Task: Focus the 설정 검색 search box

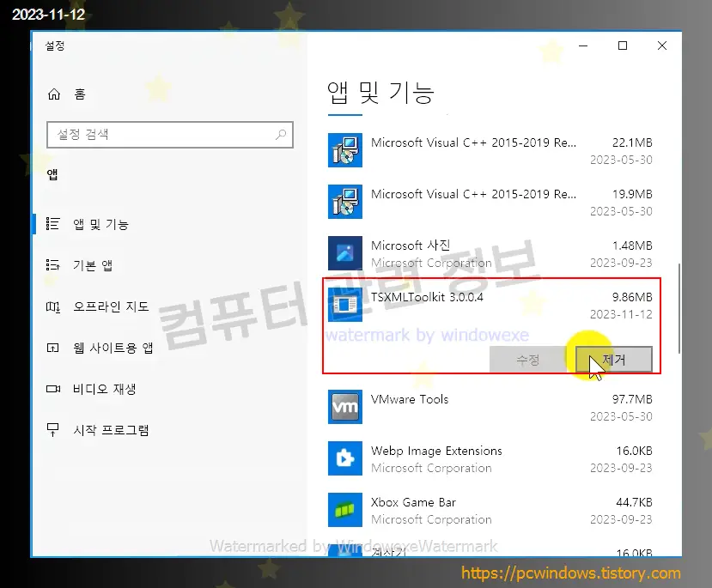Action: (170, 134)
